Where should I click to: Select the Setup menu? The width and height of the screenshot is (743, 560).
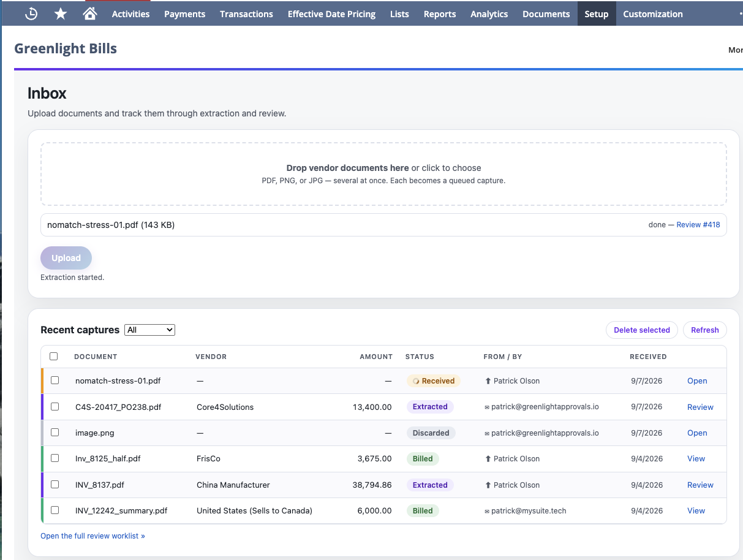click(x=597, y=13)
